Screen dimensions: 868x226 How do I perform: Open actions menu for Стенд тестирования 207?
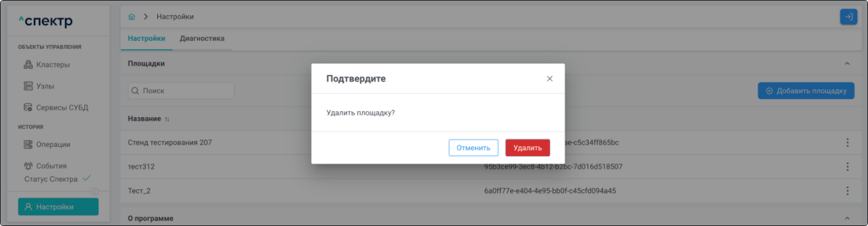pyautogui.click(x=847, y=142)
